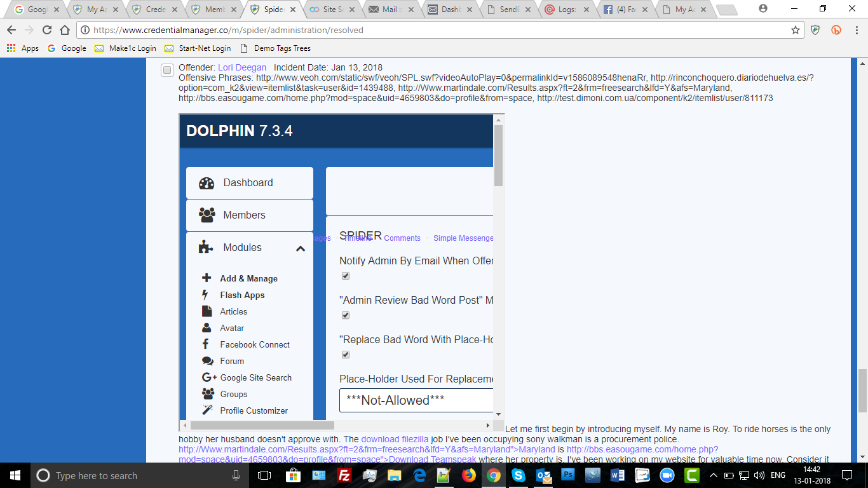Image resolution: width=868 pixels, height=488 pixels.
Task: Click the orange Bitly extension icon
Action: [x=836, y=30]
